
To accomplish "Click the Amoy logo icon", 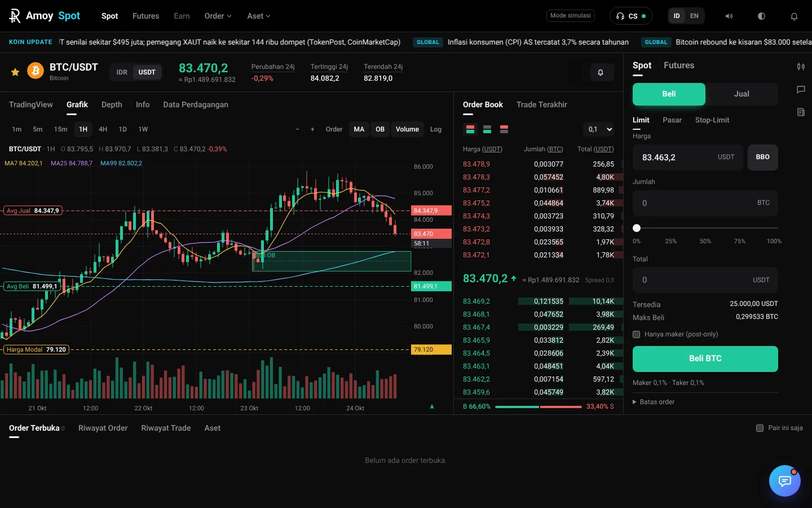I will click(x=15, y=16).
